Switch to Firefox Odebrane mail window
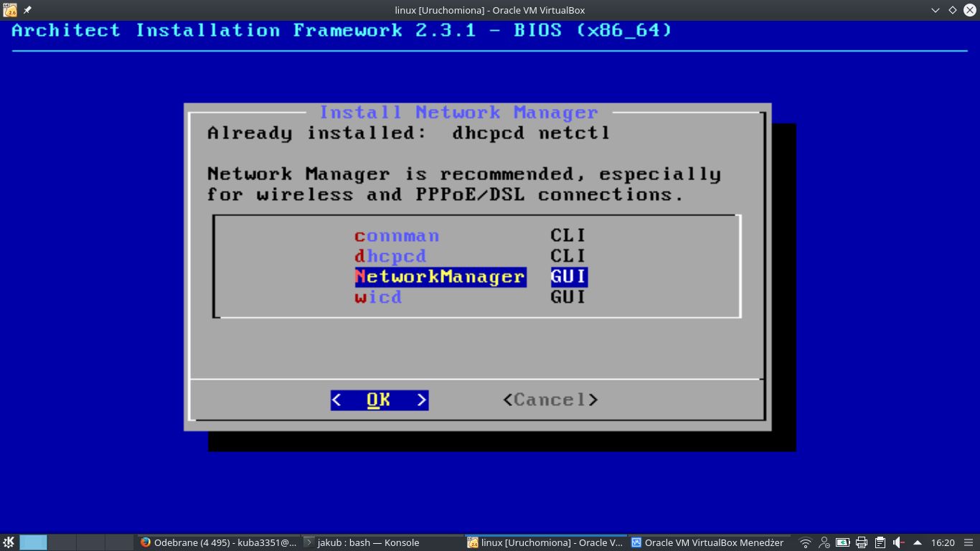The height and width of the screenshot is (551, 980). click(x=217, y=542)
